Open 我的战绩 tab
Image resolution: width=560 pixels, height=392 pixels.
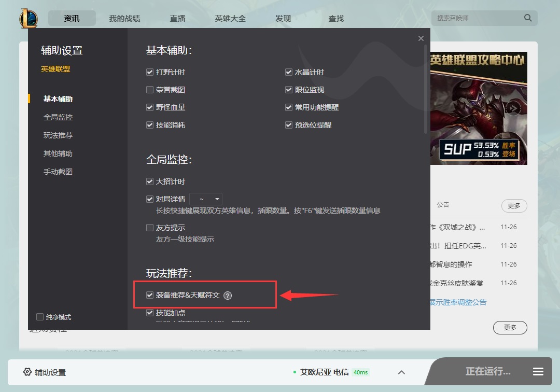tap(124, 18)
